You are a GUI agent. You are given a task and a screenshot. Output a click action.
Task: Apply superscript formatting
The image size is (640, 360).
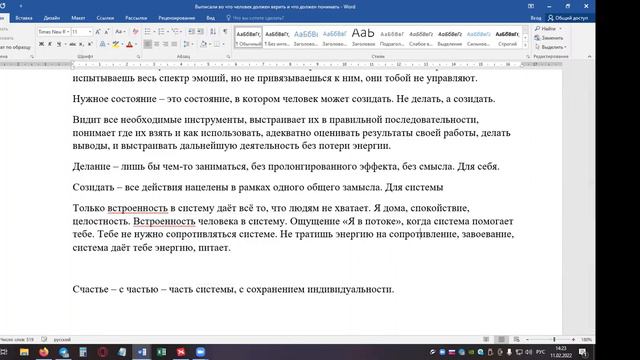(x=90, y=44)
